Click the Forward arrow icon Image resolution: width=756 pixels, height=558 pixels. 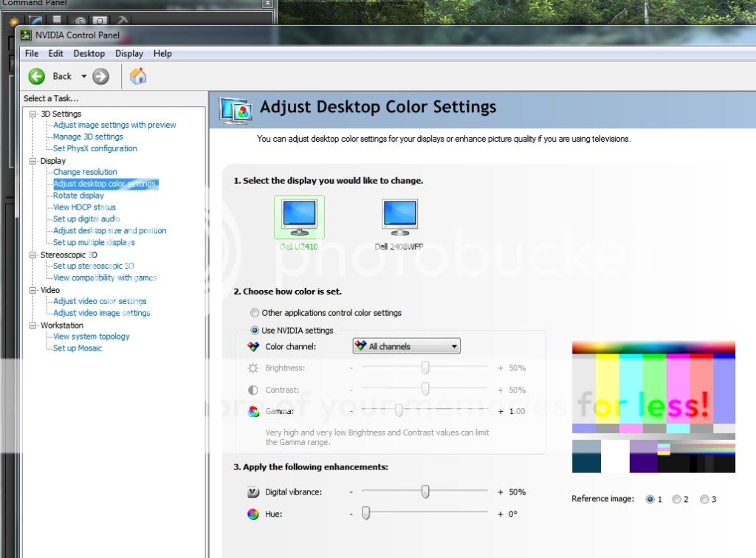[x=101, y=76]
